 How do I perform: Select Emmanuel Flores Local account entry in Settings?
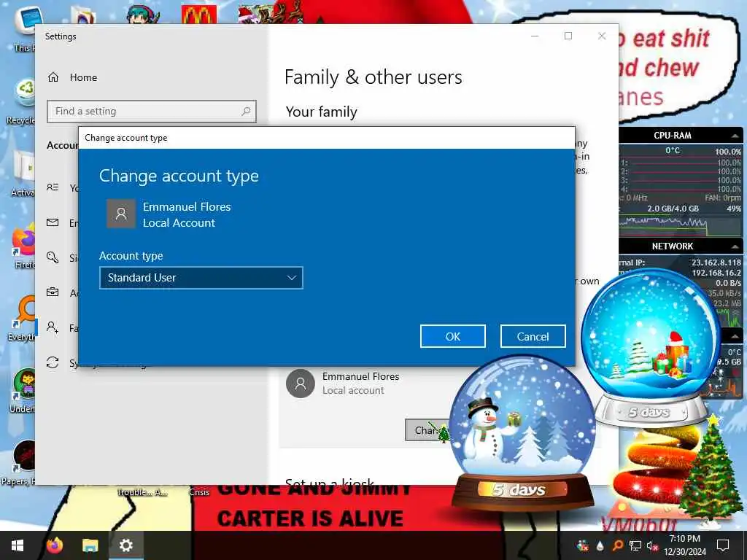point(360,384)
